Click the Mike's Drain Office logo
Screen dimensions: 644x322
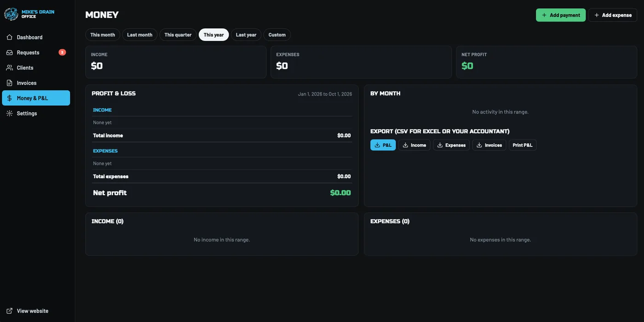11,14
